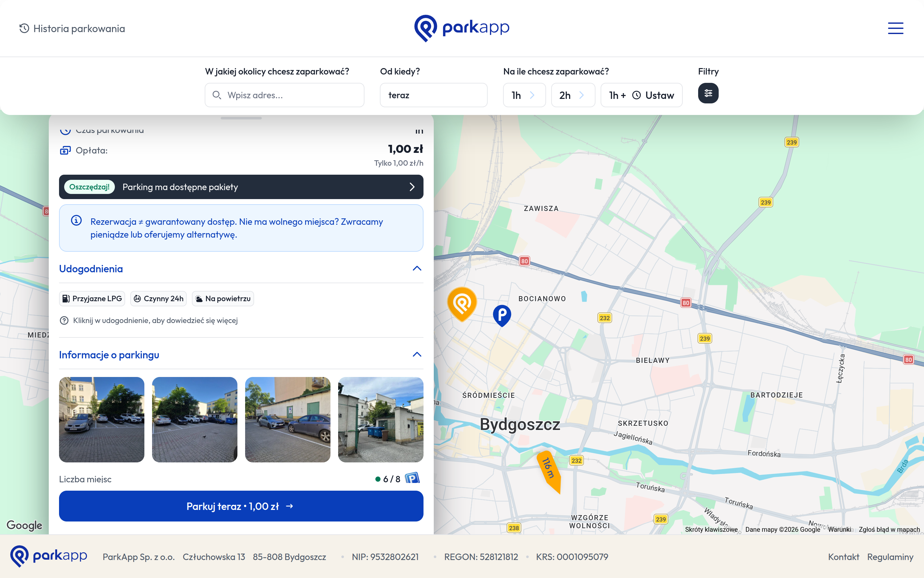Click the blue parking sign icon by 6 / 8
This screenshot has height=578, width=924.
pyautogui.click(x=412, y=478)
